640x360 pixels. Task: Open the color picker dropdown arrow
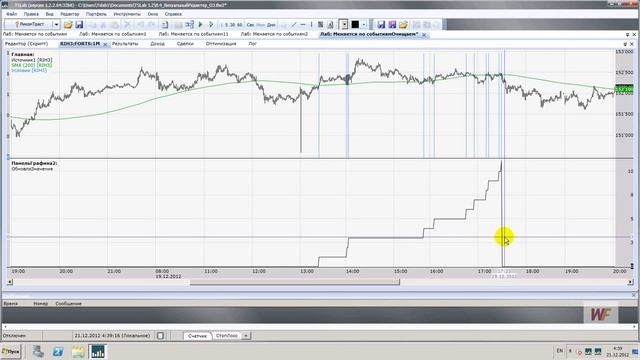coord(364,25)
